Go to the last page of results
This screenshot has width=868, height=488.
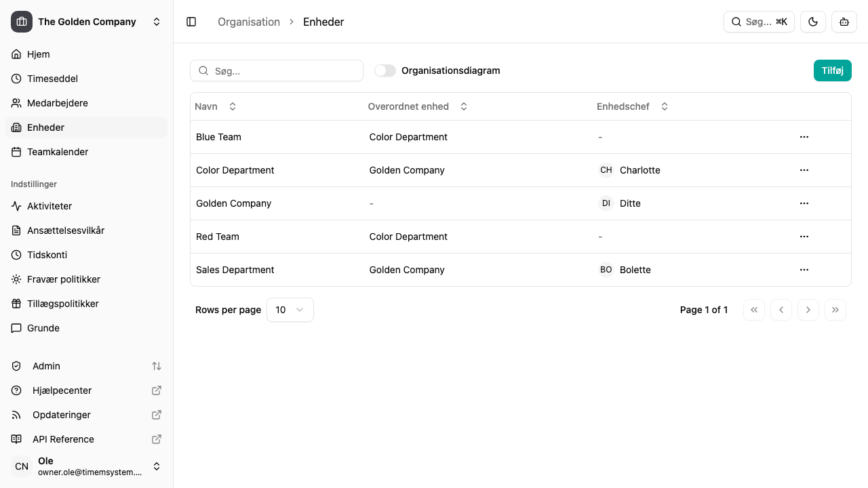[x=835, y=310]
